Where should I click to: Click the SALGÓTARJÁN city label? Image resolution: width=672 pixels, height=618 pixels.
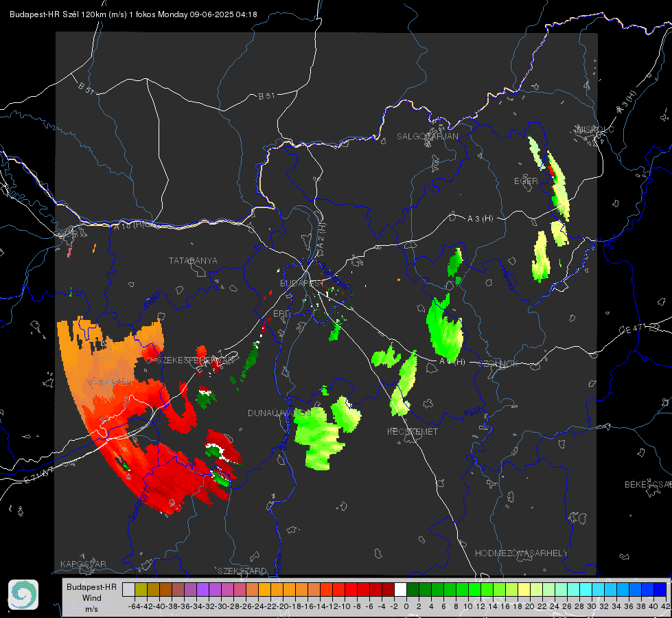click(x=427, y=137)
